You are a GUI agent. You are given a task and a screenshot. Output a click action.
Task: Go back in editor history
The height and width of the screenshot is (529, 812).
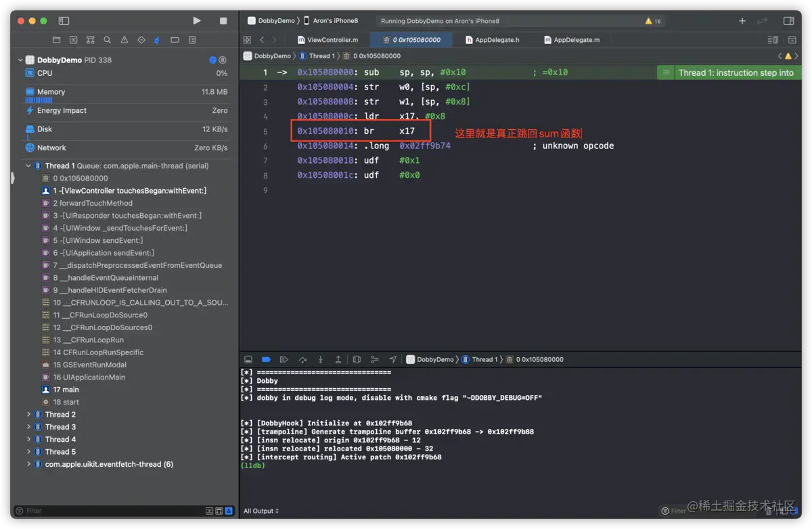click(263, 40)
